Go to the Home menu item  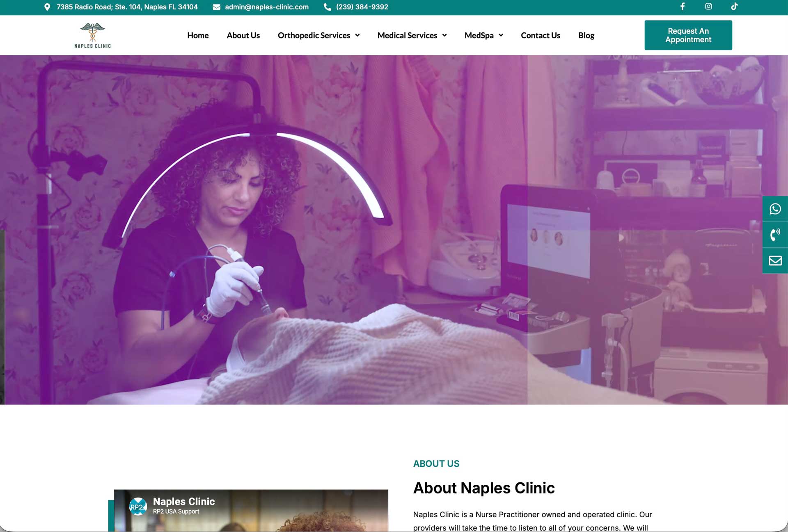(198, 35)
